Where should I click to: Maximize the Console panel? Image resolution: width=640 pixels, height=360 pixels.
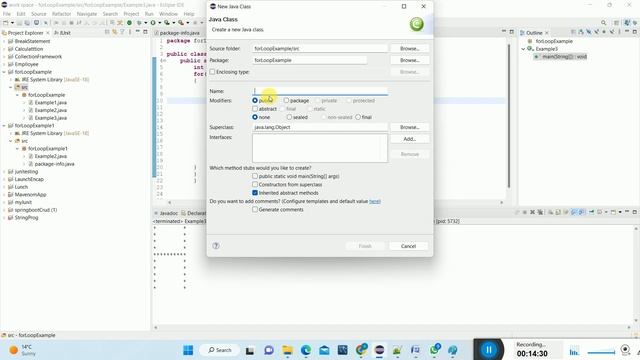tap(634, 212)
